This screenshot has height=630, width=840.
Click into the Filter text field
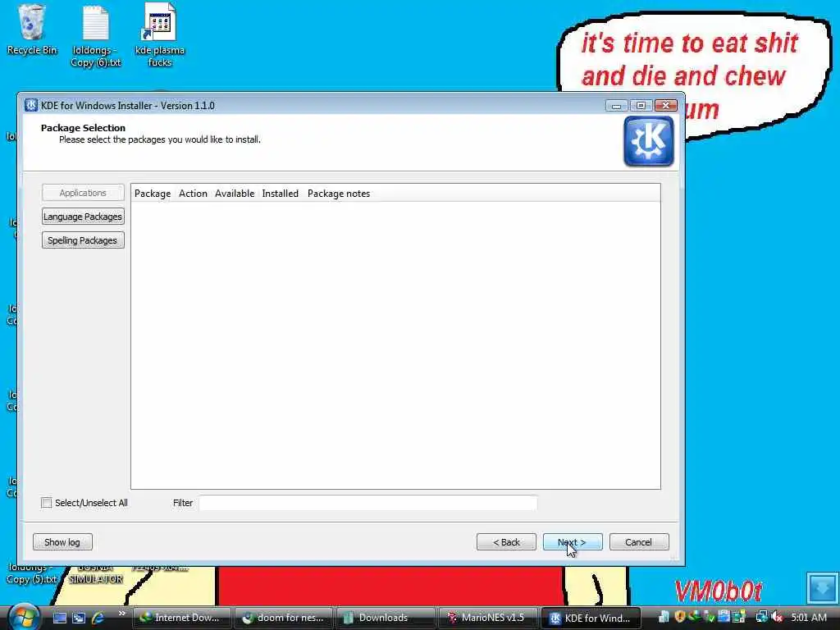pos(368,503)
